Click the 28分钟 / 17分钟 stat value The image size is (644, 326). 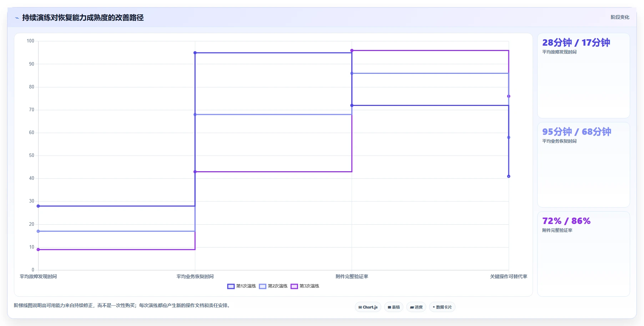click(x=576, y=42)
